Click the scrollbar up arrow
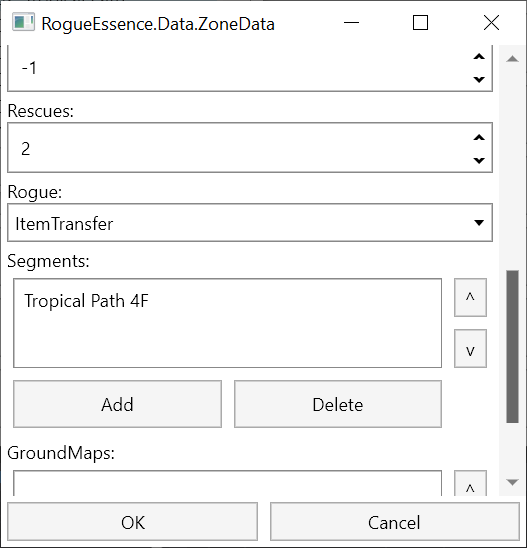The height and width of the screenshot is (548, 527). (x=512, y=59)
